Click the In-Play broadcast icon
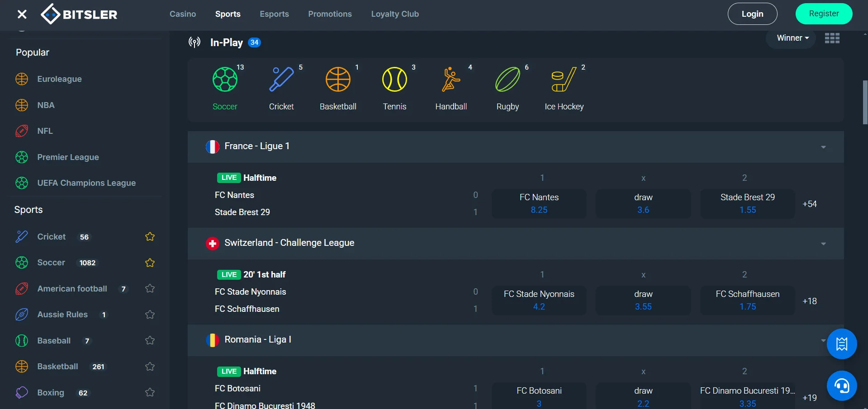This screenshot has height=409, width=868. [x=194, y=42]
